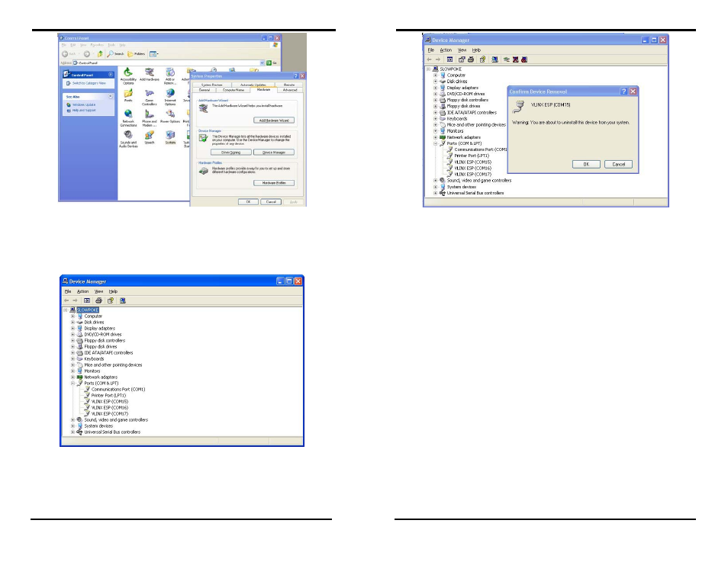Image resolution: width=728 pixels, height=562 pixels.
Task: Click OK in Confirm Device Removal dialog
Action: pyautogui.click(x=586, y=164)
